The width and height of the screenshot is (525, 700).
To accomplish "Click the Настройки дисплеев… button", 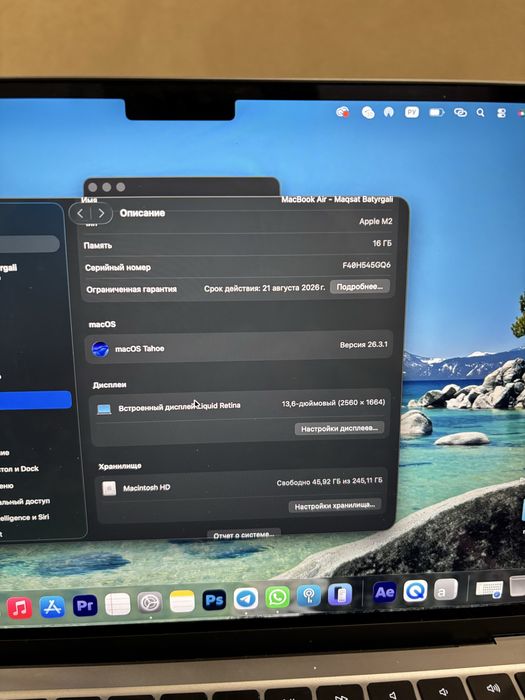I will click(339, 429).
